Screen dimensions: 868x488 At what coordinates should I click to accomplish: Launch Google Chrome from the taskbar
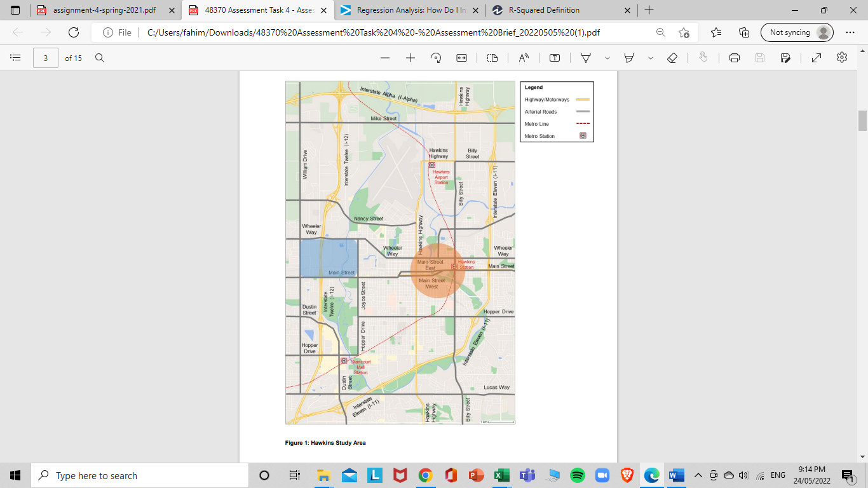425,475
